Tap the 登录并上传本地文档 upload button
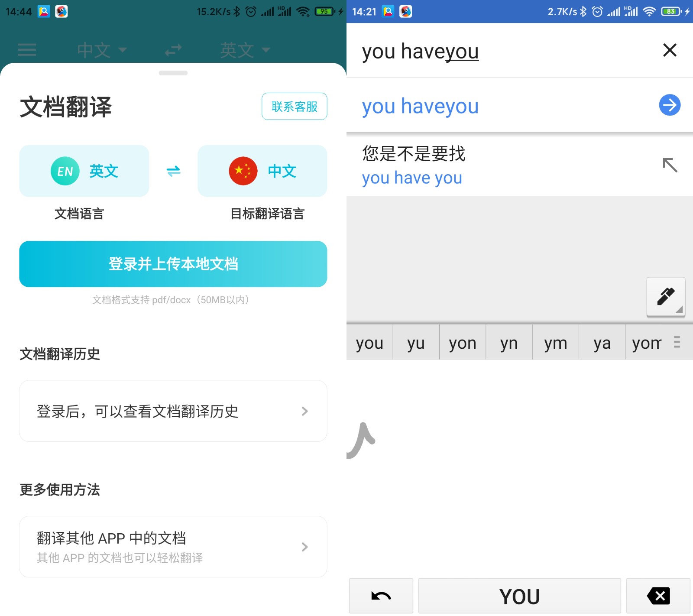 (173, 264)
